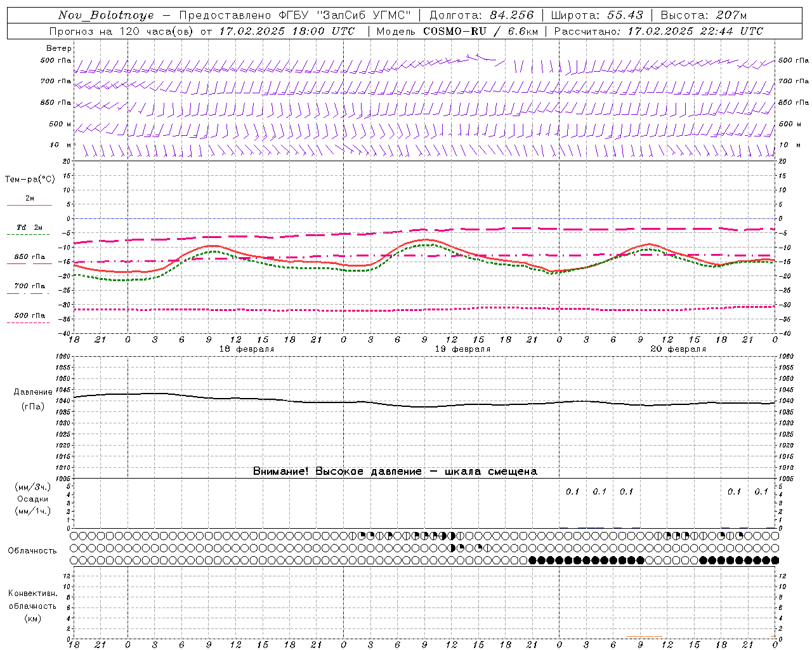Click the 'Осадки' precipitation label

tap(33, 499)
